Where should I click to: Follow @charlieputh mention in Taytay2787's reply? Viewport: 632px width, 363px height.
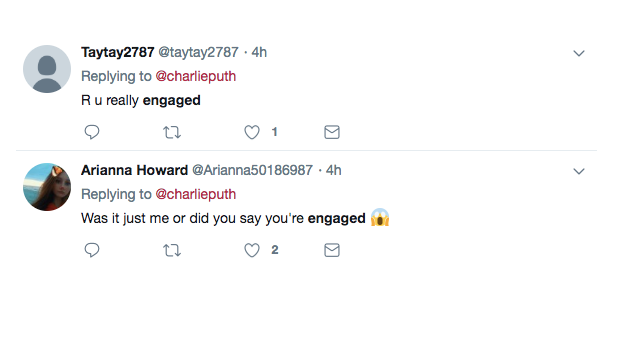pyautogui.click(x=195, y=76)
